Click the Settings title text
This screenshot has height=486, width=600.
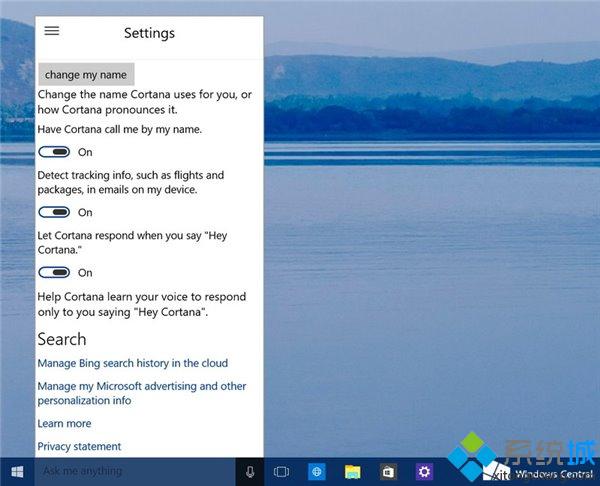click(x=149, y=33)
